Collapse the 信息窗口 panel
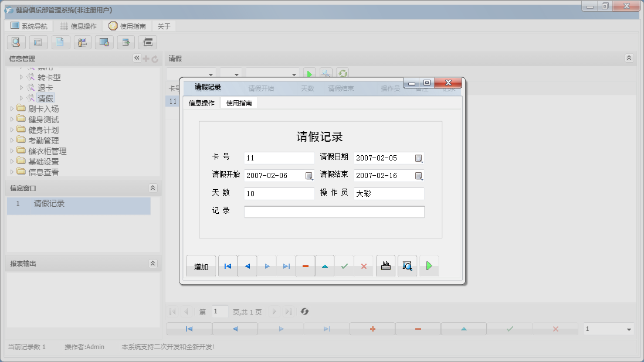The image size is (644, 362). (152, 187)
